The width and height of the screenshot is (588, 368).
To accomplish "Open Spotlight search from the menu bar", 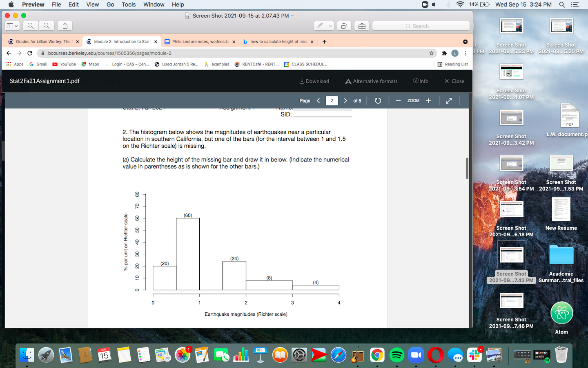I will 562,4.
